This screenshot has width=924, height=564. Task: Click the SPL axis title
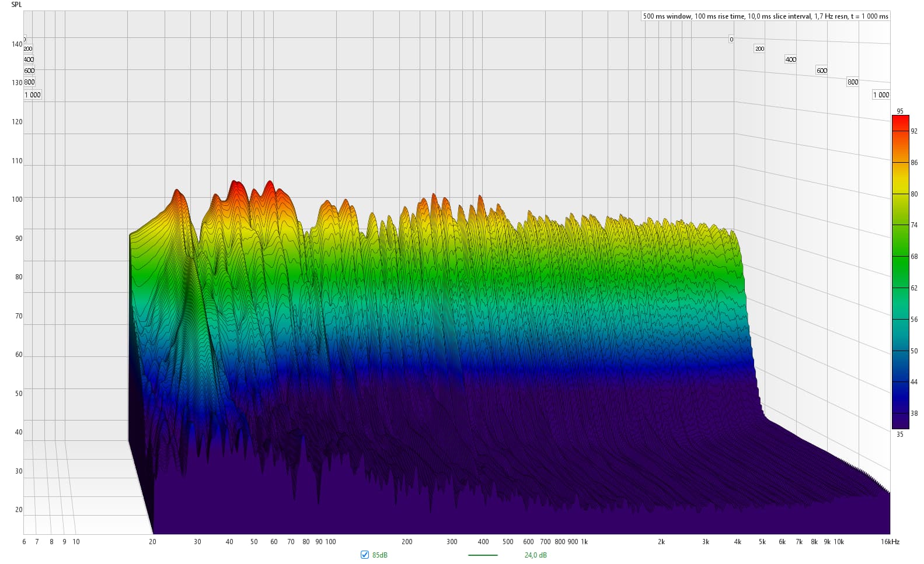pyautogui.click(x=17, y=5)
